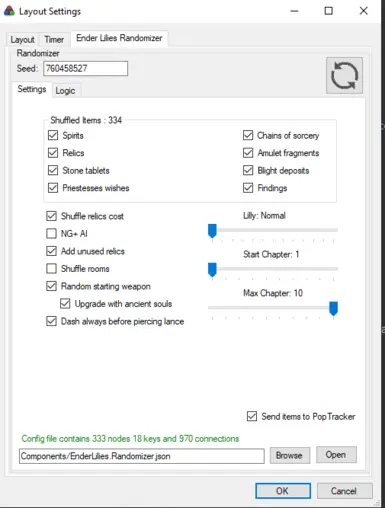Enable the NG+ AI checkbox
385x508 pixels.
(x=51, y=233)
